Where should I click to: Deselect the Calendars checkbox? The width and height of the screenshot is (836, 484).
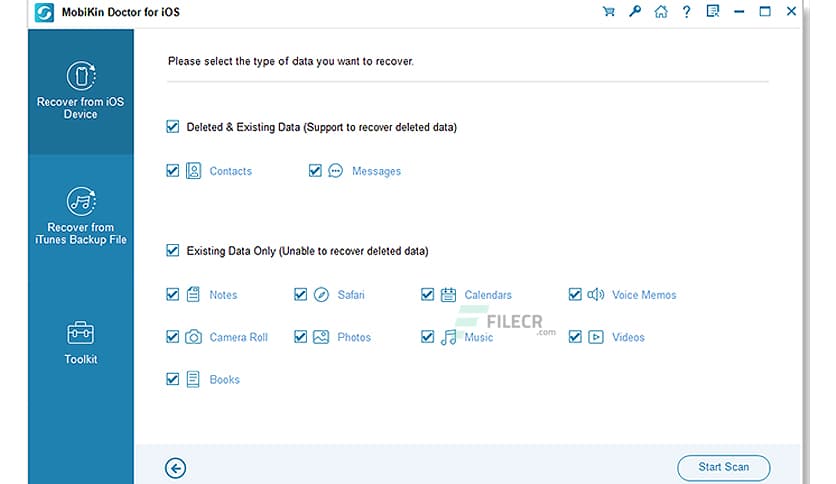click(x=428, y=295)
